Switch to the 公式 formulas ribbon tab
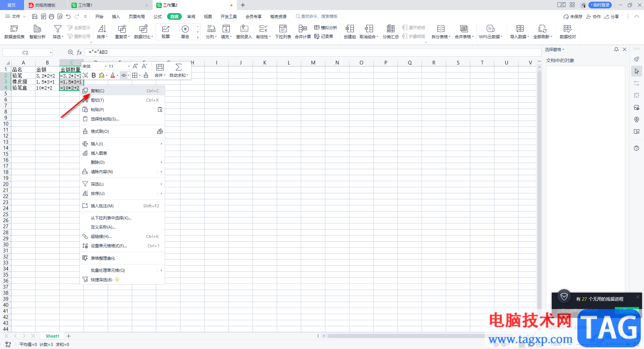This screenshot has height=349, width=644. pyautogui.click(x=158, y=16)
